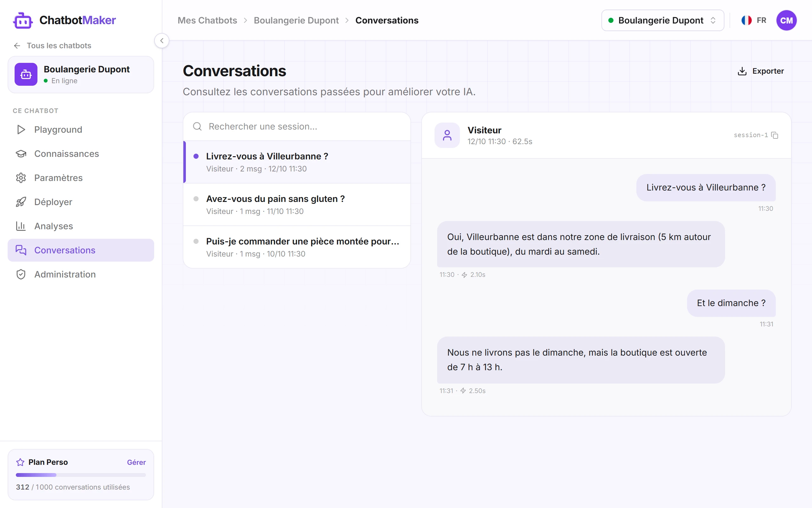Click the ChatbotMaker robot logo icon
812x508 pixels.
tap(23, 21)
